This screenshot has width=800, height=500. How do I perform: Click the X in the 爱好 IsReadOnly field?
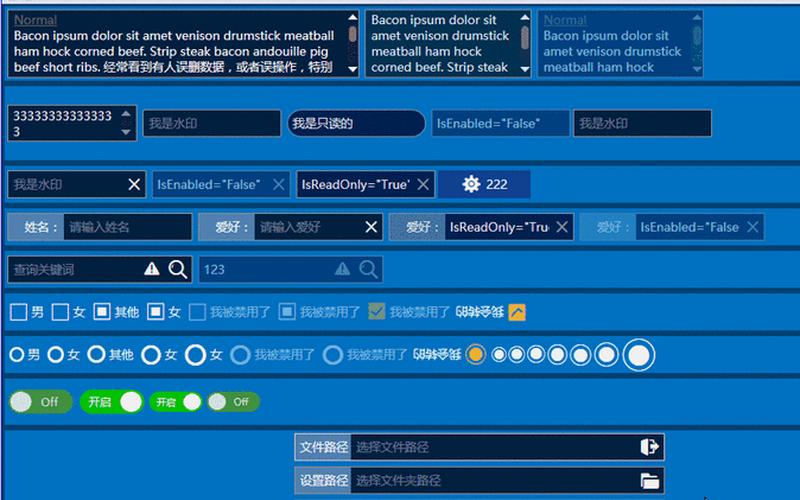562,227
